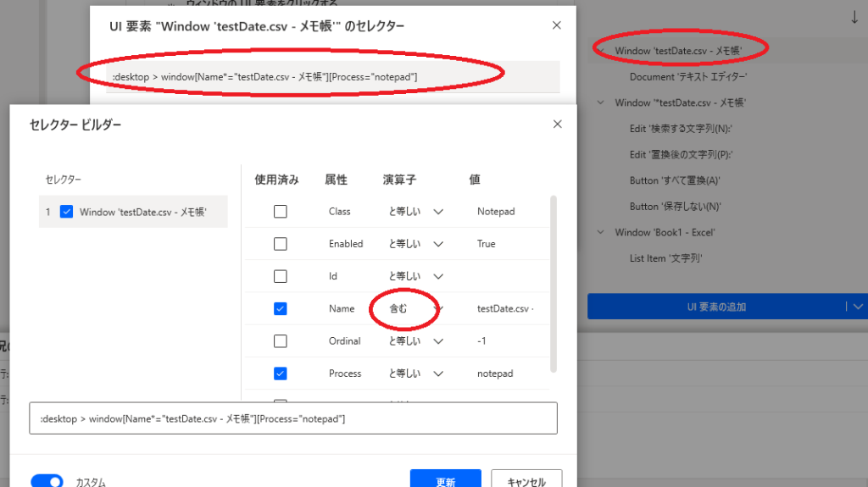Uncheck the Name attribute checkbox

click(x=280, y=309)
